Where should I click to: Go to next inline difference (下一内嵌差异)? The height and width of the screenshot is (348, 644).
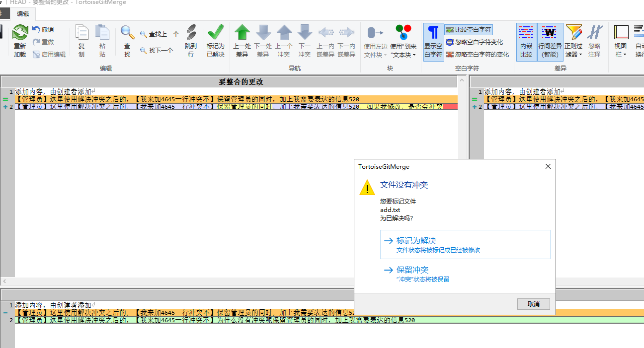(346, 33)
